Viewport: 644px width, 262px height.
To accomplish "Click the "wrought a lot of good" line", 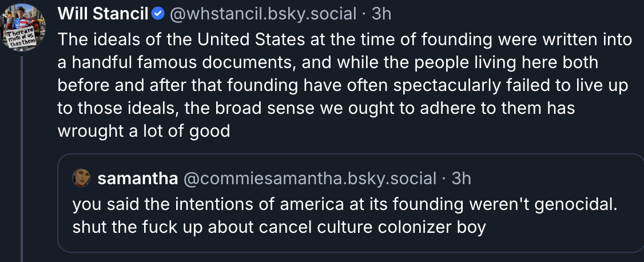I will (144, 131).
